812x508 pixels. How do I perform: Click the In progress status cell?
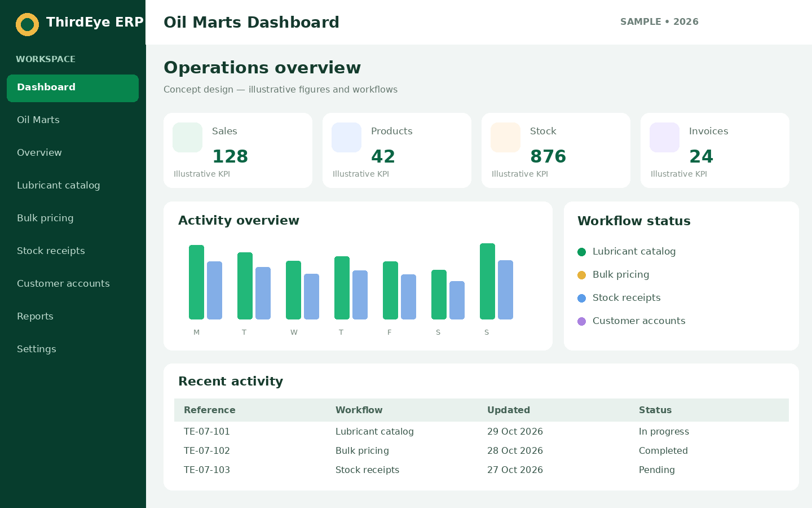point(664,431)
